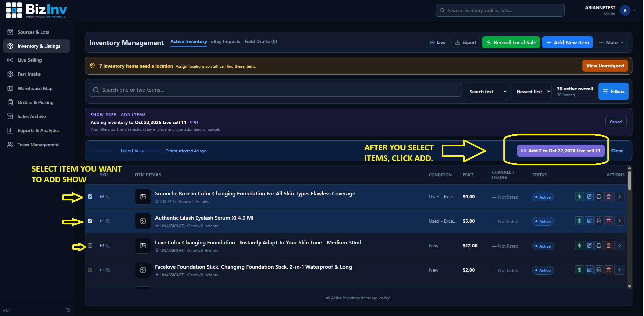Image resolution: width=644 pixels, height=316 pixels.
Task: Open the More options dropdown
Action: click(611, 42)
